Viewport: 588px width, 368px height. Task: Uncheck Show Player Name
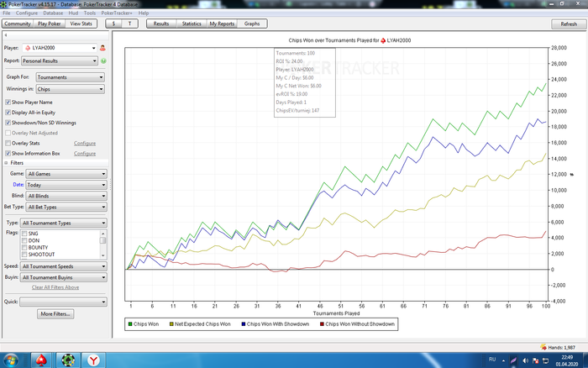point(8,102)
